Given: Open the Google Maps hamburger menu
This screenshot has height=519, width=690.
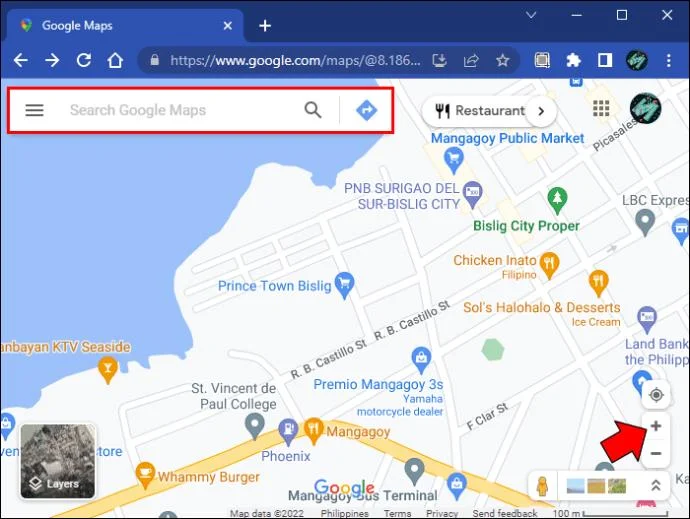Looking at the screenshot, I should tap(34, 110).
